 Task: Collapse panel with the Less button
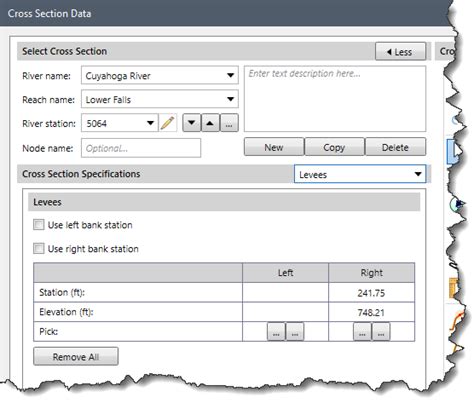click(400, 52)
